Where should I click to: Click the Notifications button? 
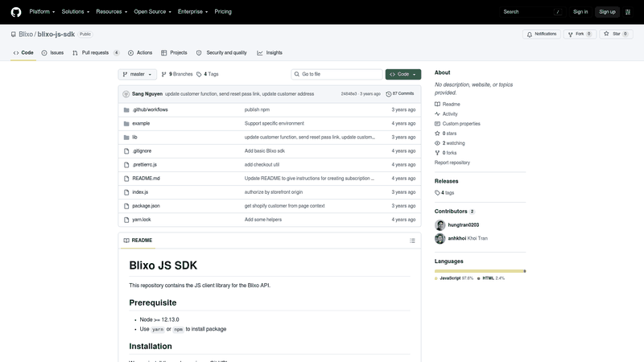tap(542, 34)
